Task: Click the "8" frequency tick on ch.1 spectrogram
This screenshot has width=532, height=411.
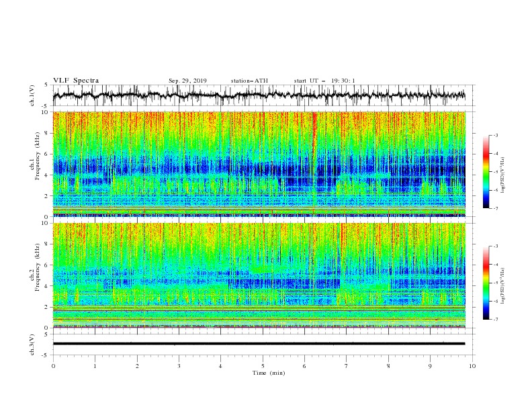Action: tap(47, 133)
